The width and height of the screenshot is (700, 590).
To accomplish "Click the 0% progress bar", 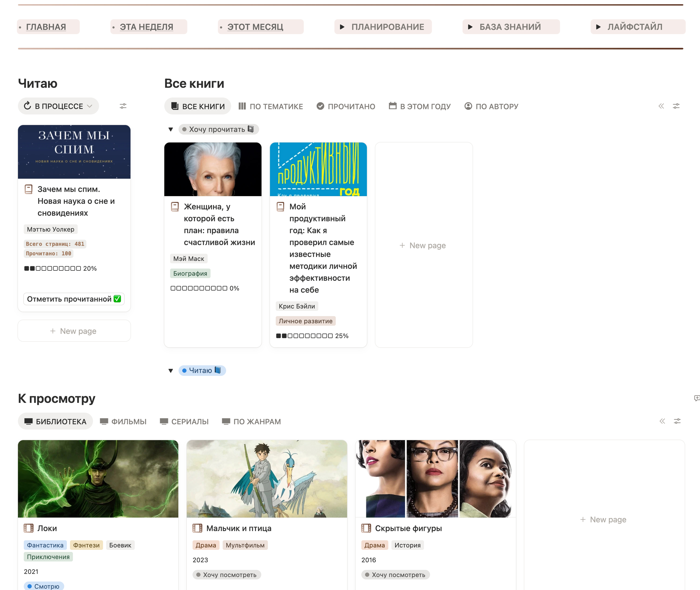I will 205,288.
